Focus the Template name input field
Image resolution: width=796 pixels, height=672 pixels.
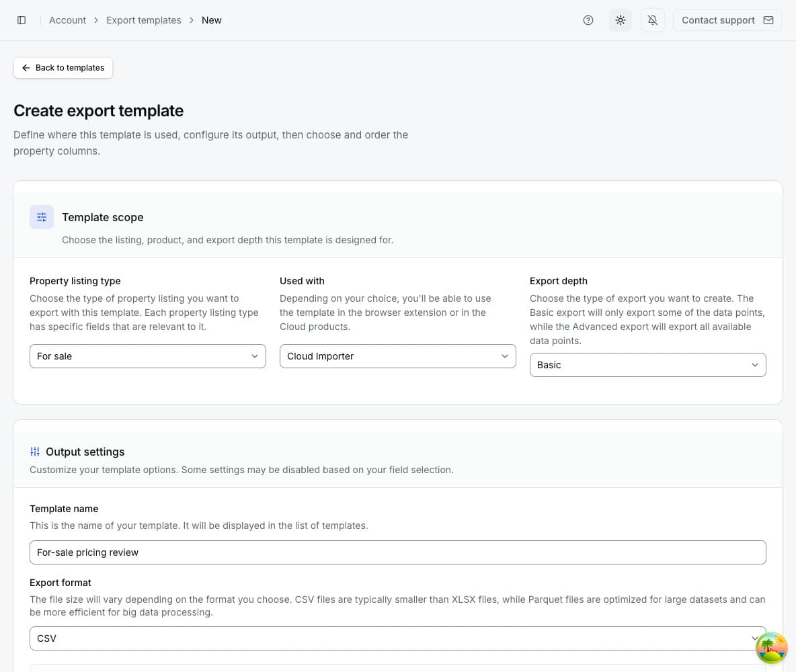pos(397,552)
